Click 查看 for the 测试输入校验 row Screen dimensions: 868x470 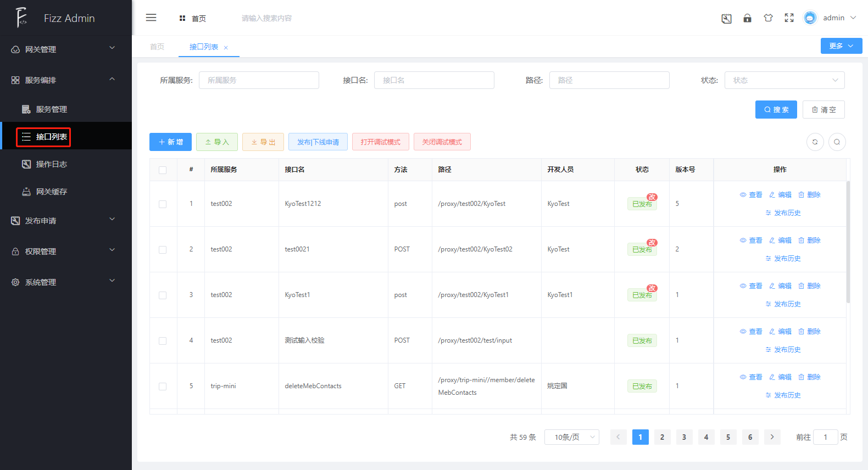[x=751, y=332]
